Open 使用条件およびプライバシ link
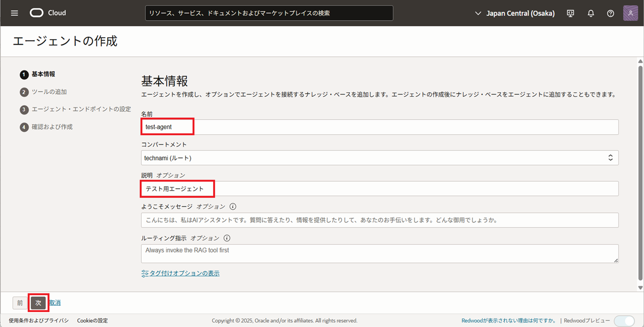 click(39, 321)
